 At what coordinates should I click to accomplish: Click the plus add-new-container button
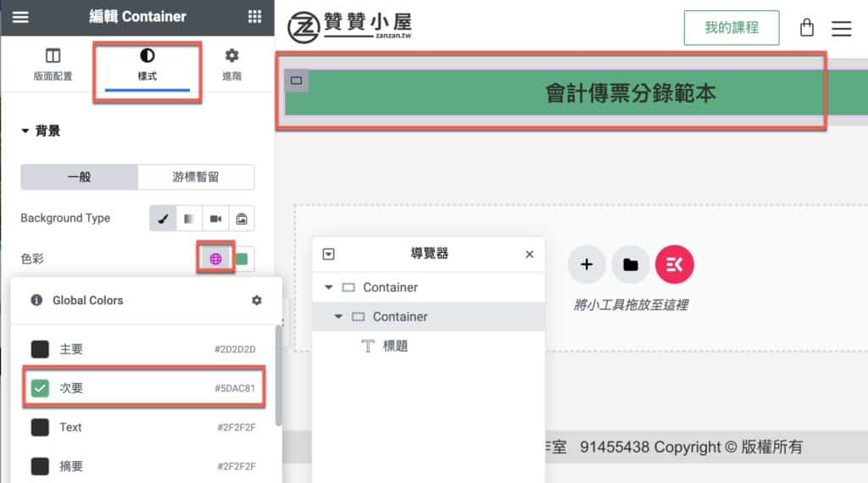click(587, 264)
